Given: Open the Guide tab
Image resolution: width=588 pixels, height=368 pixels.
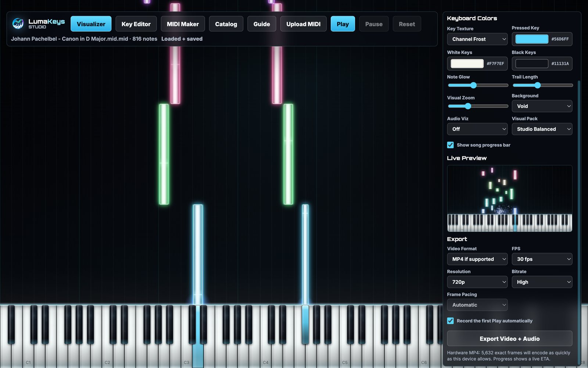Looking at the screenshot, I should [262, 24].
